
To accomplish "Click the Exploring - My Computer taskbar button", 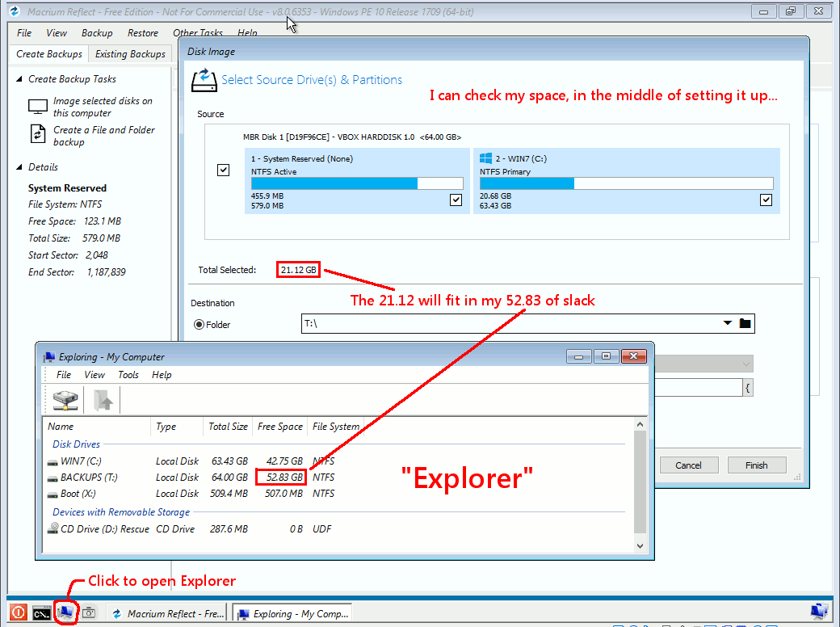I will [x=293, y=613].
